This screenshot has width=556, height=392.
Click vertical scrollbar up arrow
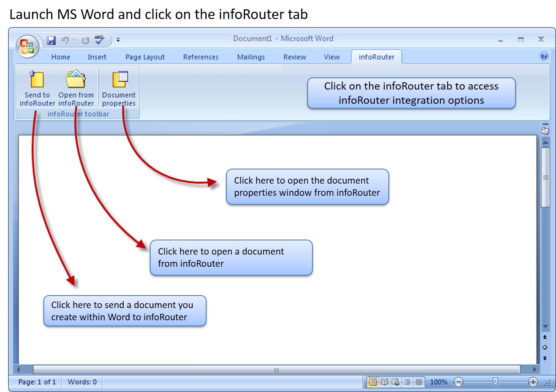pyautogui.click(x=545, y=142)
